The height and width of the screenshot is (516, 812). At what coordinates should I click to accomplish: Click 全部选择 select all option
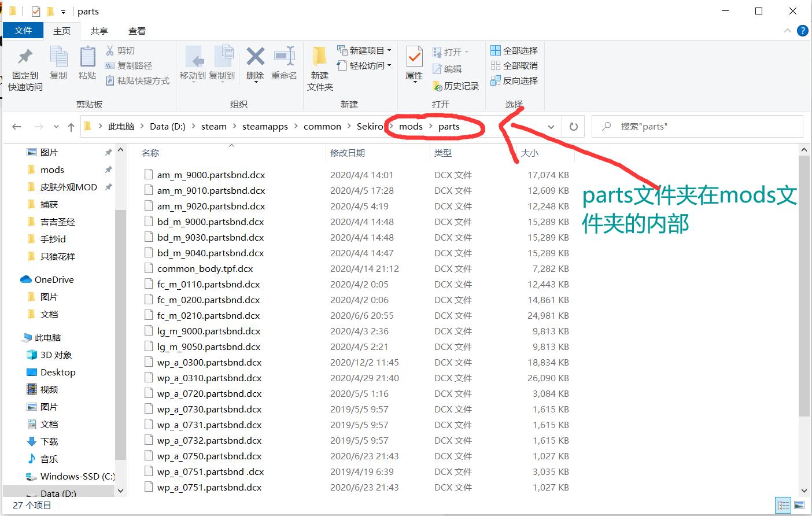(x=514, y=51)
